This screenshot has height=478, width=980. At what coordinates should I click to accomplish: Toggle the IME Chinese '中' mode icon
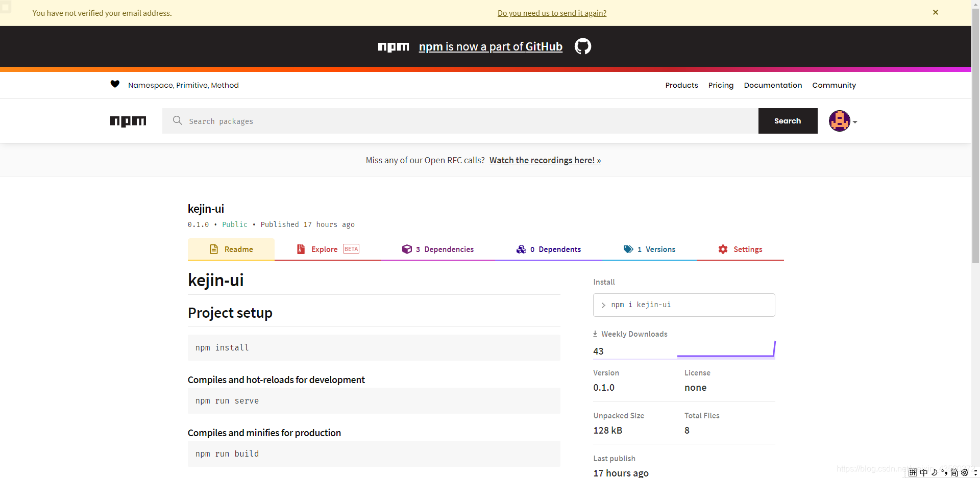coord(923,472)
